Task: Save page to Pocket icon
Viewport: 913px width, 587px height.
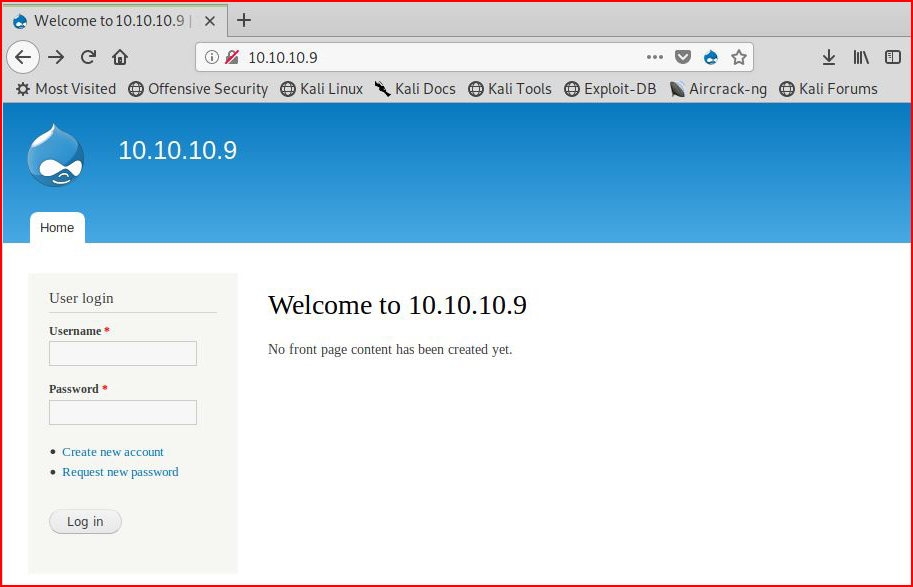Action: tap(682, 57)
